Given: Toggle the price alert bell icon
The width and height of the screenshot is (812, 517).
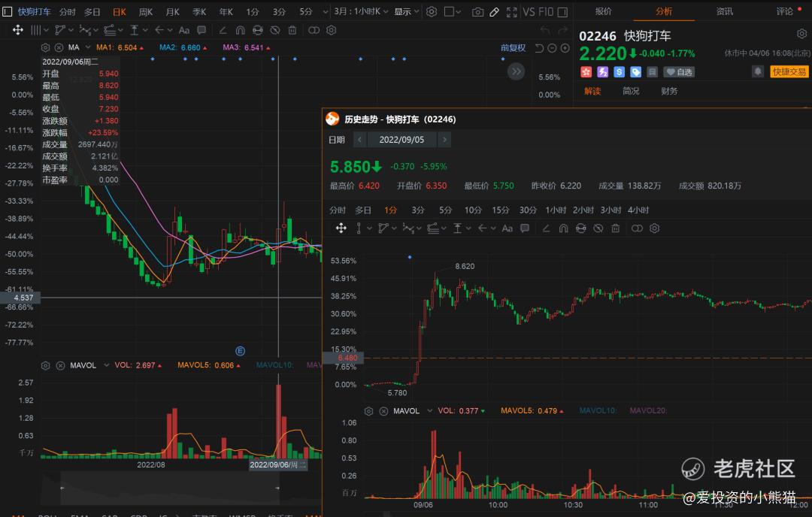Looking at the screenshot, I should click(758, 71).
